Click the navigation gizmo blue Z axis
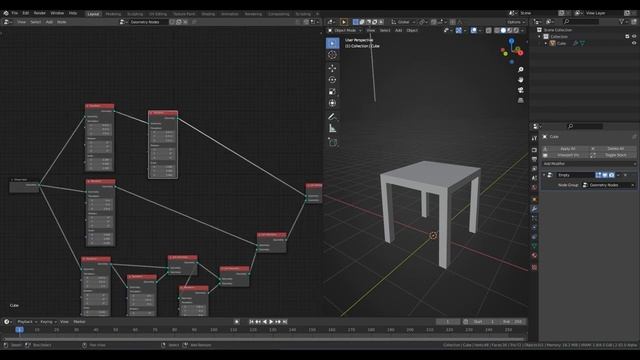 pos(511,41)
